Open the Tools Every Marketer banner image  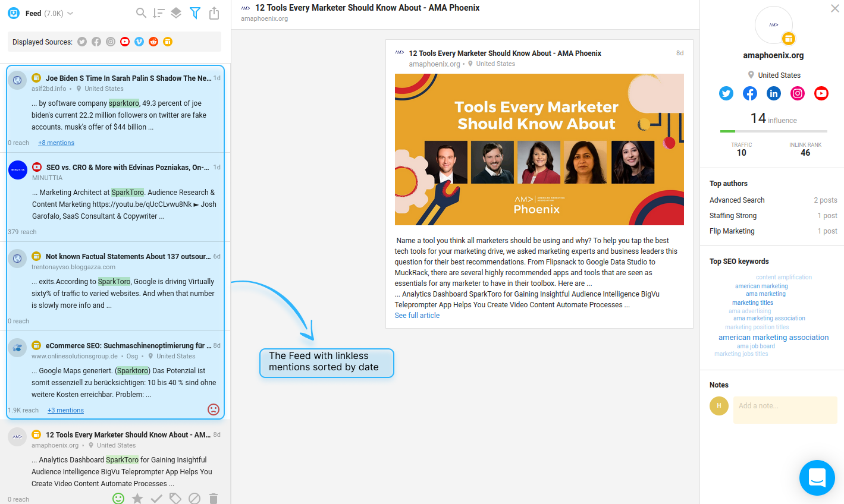point(539,149)
